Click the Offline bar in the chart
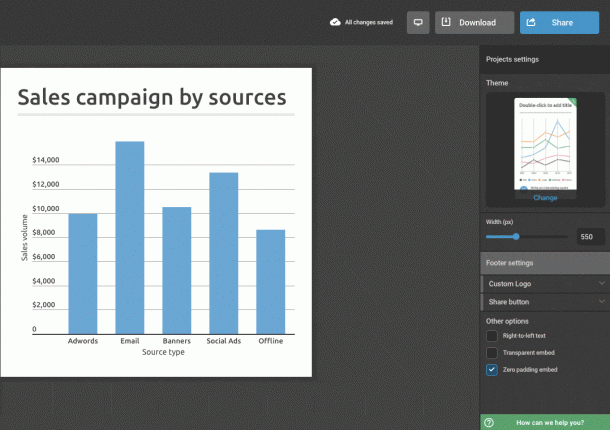610x430 pixels. (271, 282)
